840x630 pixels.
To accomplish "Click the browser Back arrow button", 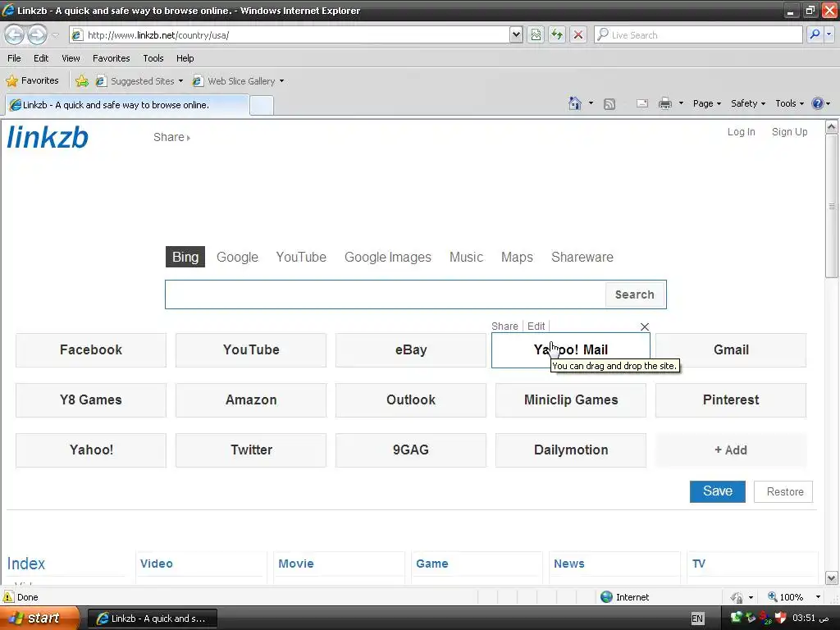I will coord(15,34).
